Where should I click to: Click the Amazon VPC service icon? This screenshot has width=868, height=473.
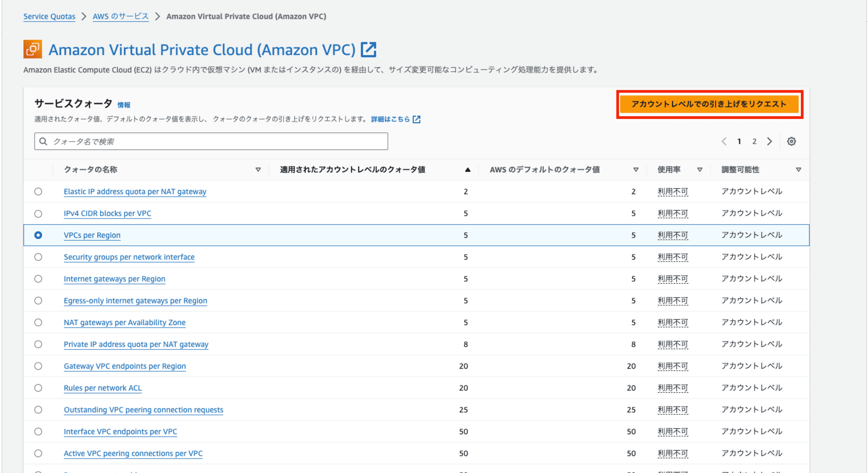[33, 49]
